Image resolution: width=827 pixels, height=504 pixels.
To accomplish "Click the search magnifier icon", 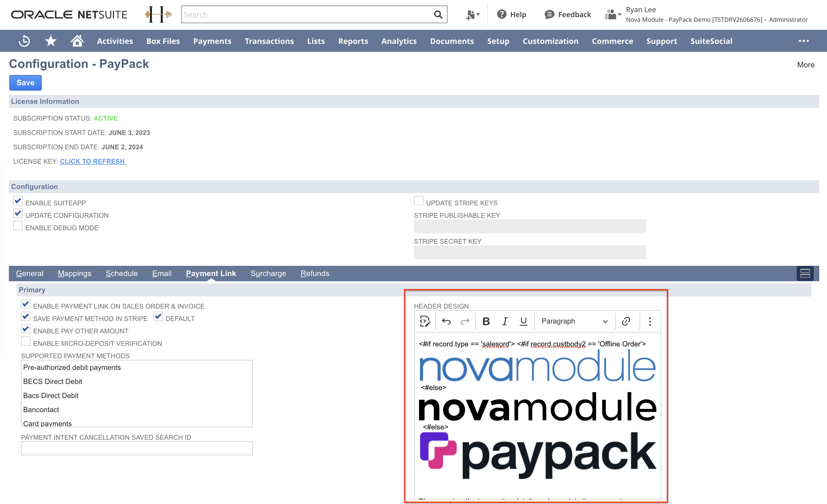I will 438,14.
